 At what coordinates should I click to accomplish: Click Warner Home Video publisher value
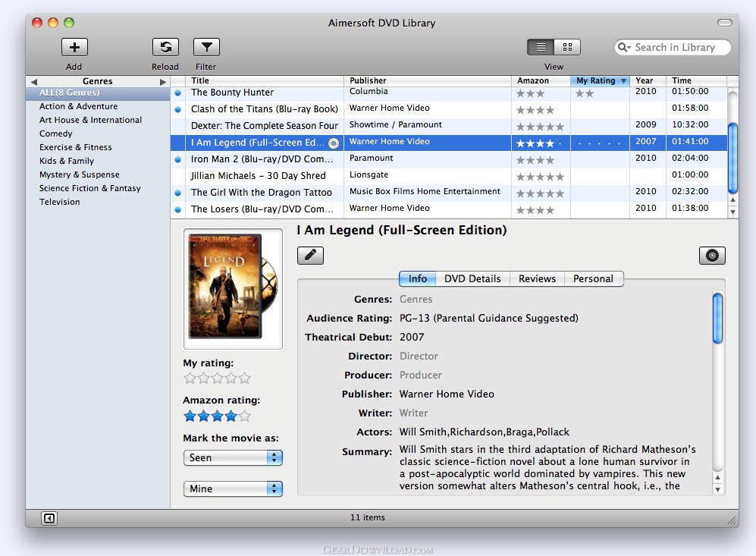[447, 394]
